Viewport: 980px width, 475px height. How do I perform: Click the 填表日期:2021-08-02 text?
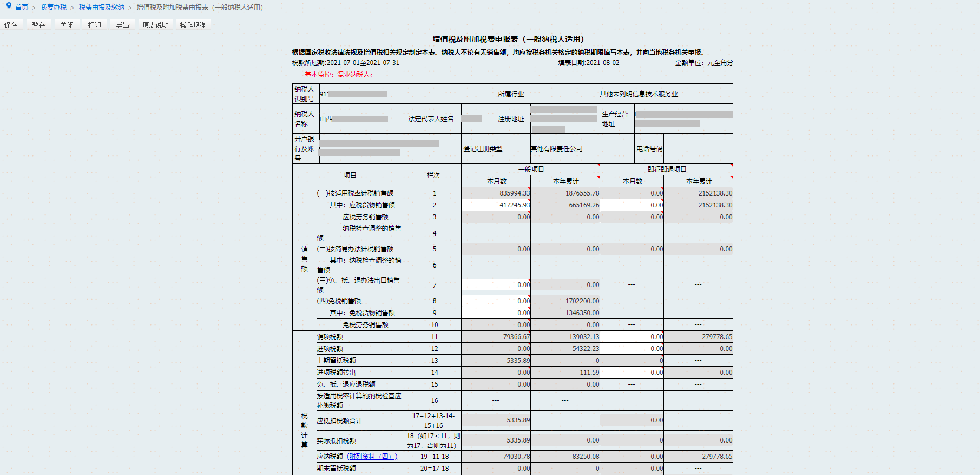589,63
